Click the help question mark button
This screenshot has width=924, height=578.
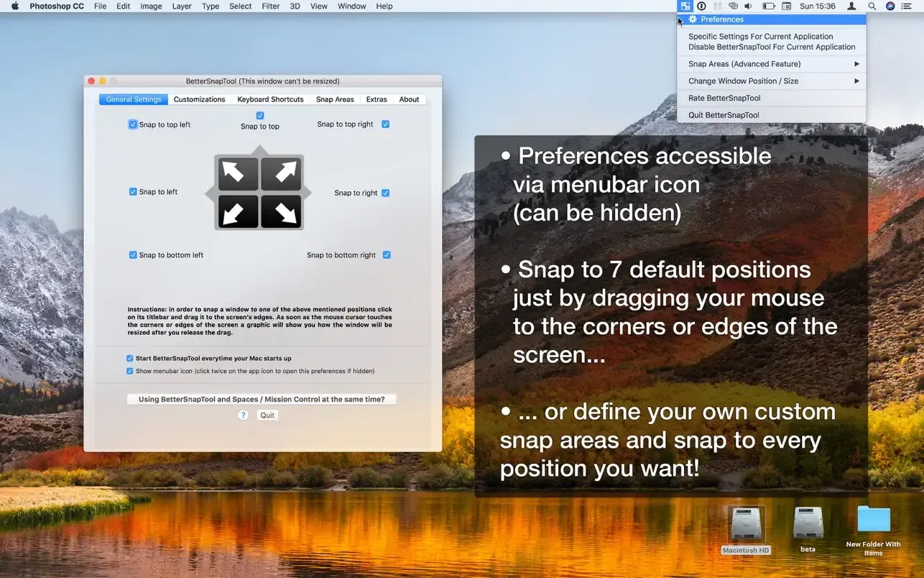tap(243, 415)
